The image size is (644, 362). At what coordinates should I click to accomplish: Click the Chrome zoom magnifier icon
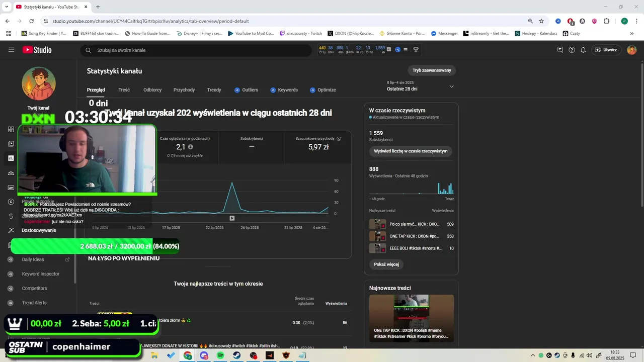point(530,21)
